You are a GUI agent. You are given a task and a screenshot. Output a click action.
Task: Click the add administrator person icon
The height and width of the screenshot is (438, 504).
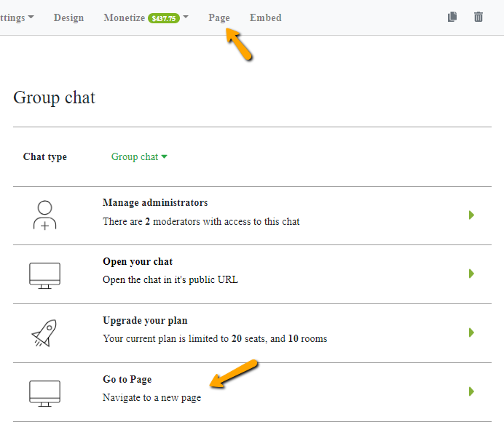(44, 215)
